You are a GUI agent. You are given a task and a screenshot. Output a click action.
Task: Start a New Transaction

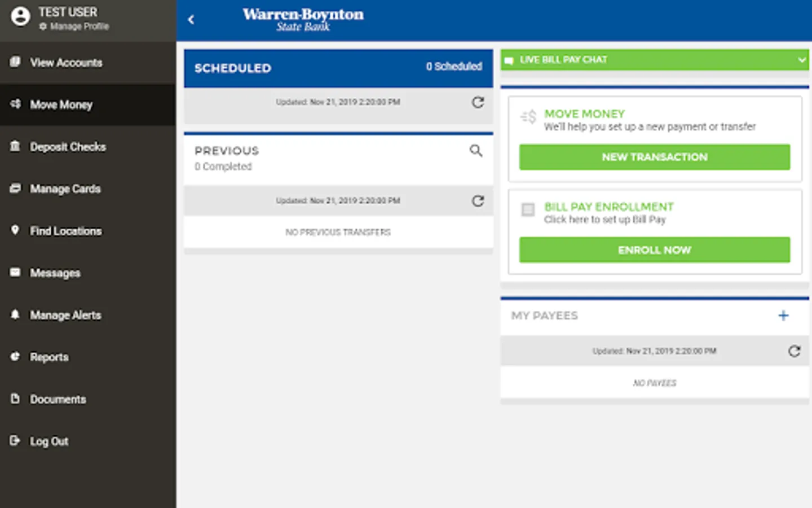pos(655,157)
